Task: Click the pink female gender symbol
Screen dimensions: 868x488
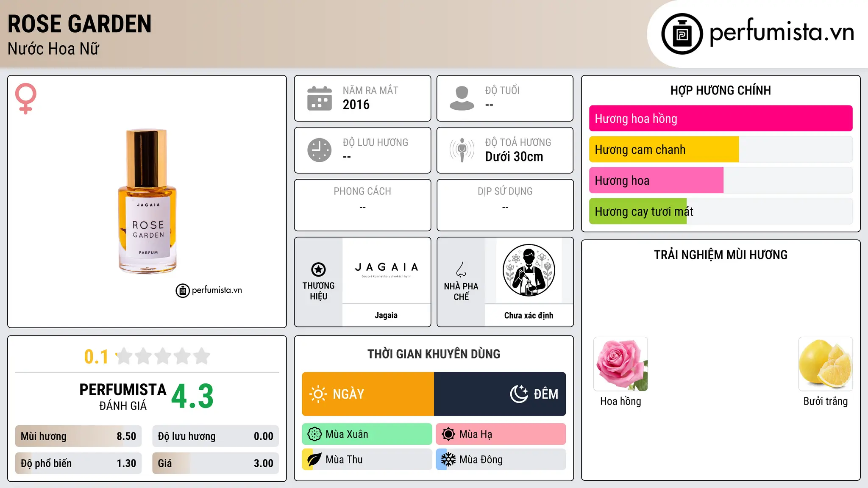Action: [x=26, y=98]
